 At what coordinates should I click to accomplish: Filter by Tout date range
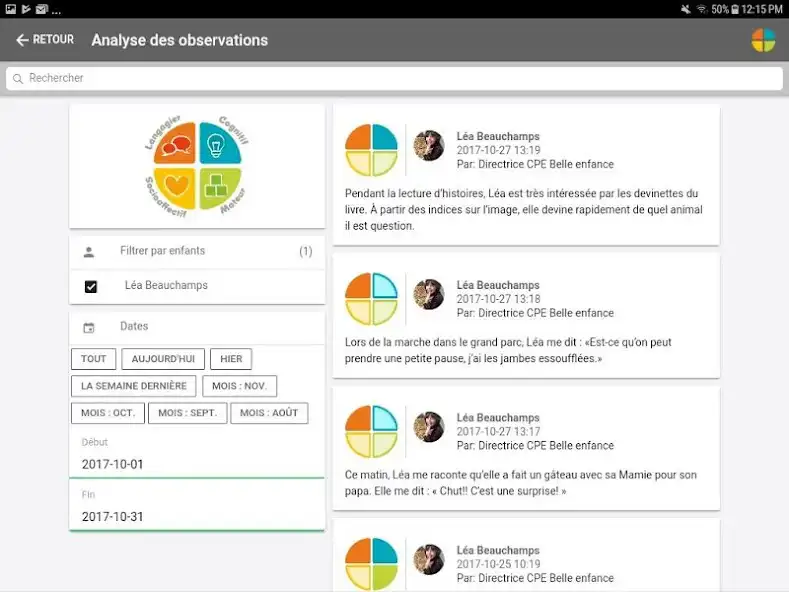pos(94,359)
